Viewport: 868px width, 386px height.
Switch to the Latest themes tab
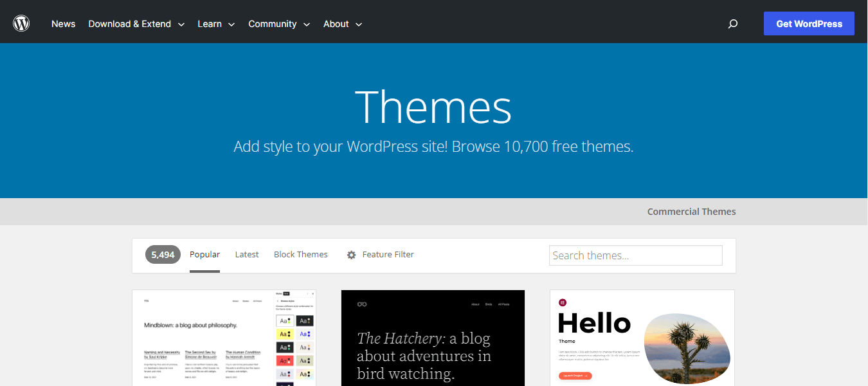click(x=247, y=255)
